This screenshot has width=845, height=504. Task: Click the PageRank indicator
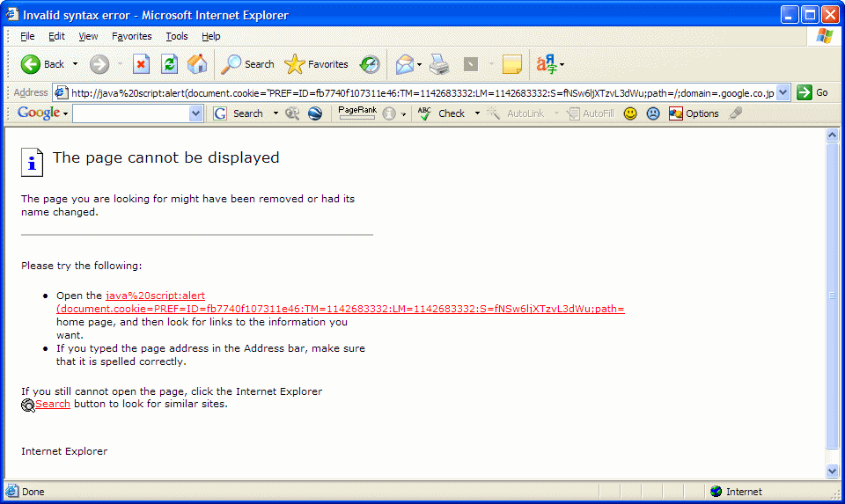[x=356, y=113]
